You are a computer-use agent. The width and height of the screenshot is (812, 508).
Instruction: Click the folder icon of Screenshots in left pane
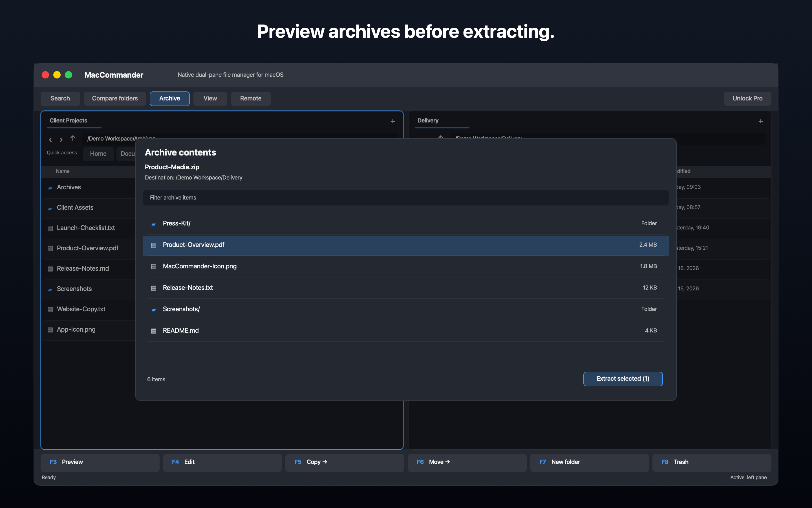50,290
